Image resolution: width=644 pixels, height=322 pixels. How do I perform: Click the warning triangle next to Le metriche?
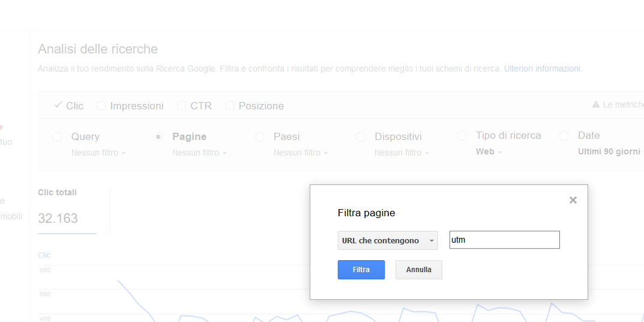click(595, 105)
